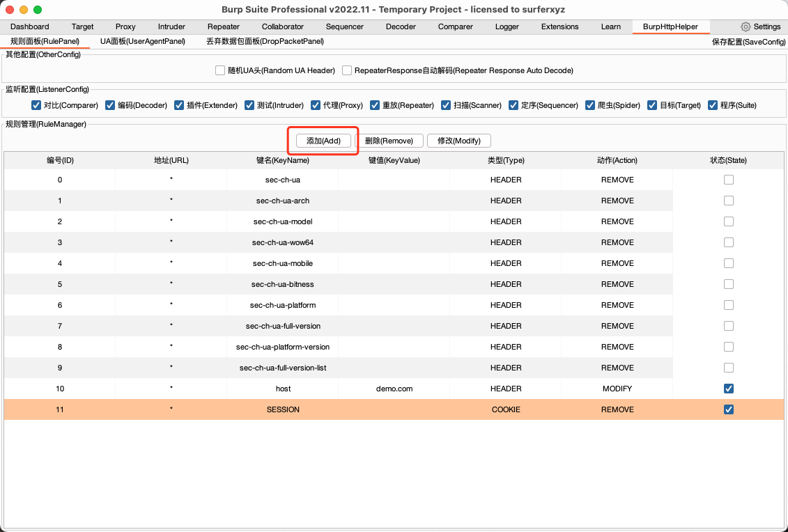Enable state checkbox for sec-ch-ua-arch rule
Screen dimensions: 788x532
729,201
